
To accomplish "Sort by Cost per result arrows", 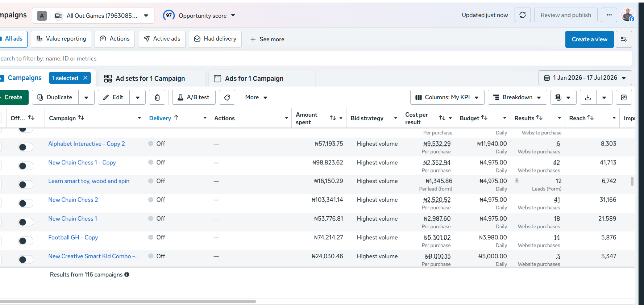I will tap(442, 118).
